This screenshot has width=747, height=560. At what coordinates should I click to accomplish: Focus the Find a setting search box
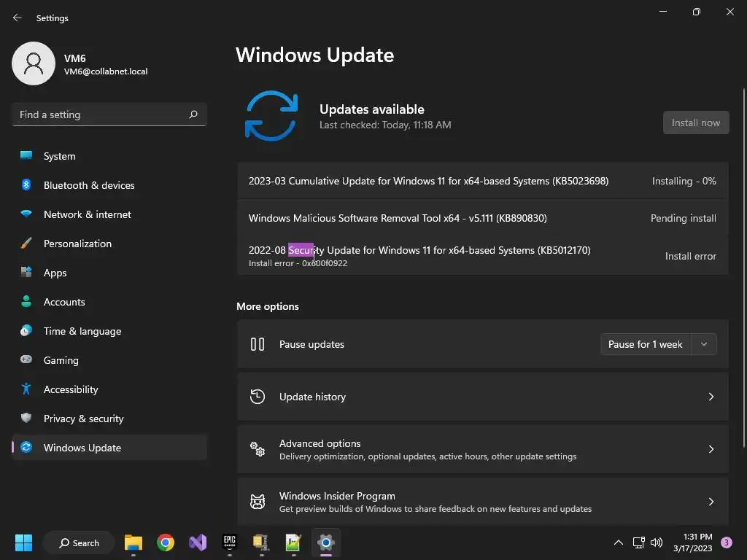[109, 114]
